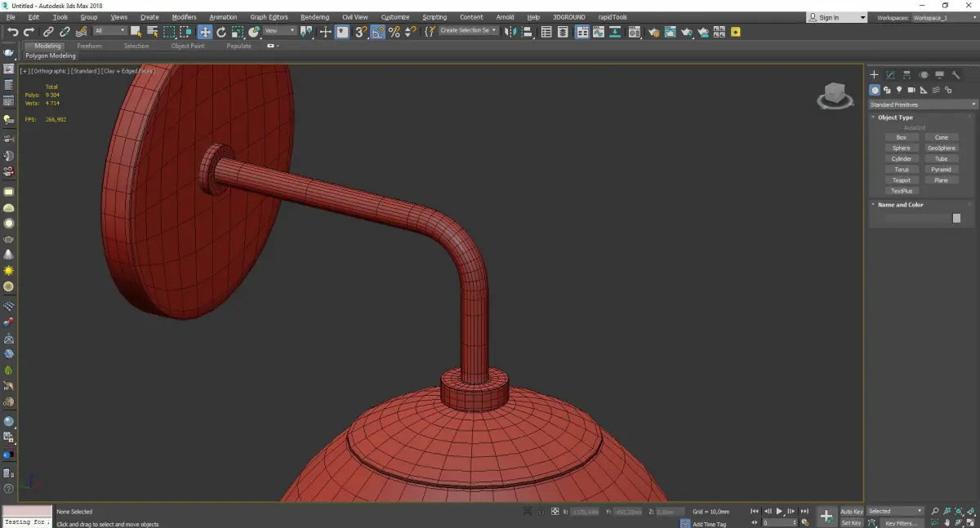
Task: Select the Move tool in main toolbar
Action: 204,32
